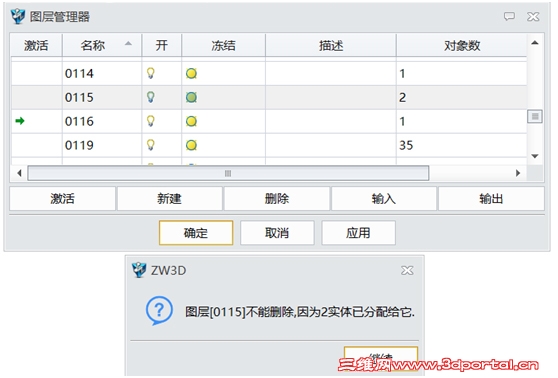This screenshot has height=378, width=558.
Task: Toggle freeze icon for layer 0116
Action: coord(191,121)
